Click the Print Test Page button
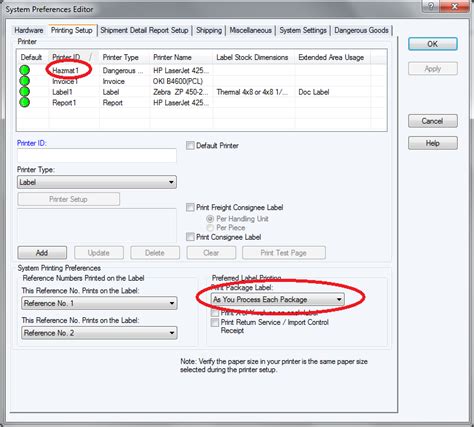This screenshot has height=427, width=474. (284, 253)
